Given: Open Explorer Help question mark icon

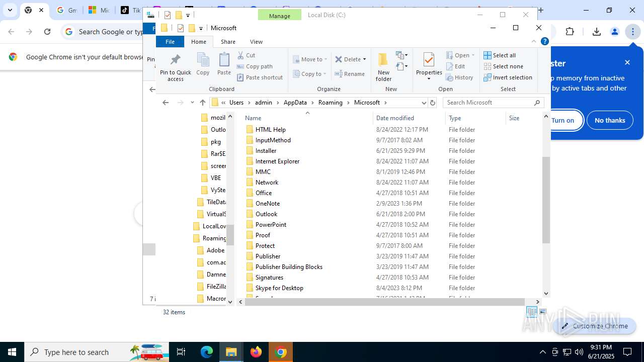Looking at the screenshot, I should pos(544,42).
